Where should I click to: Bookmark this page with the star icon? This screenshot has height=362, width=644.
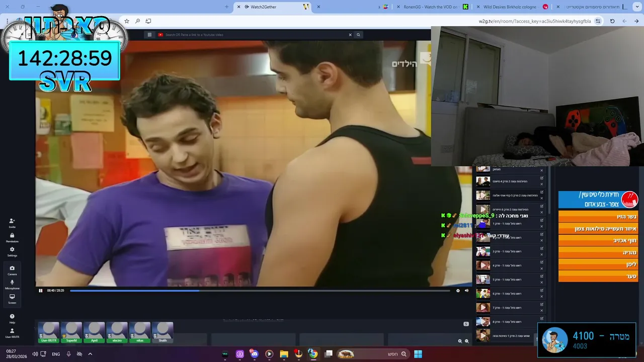coord(127,21)
